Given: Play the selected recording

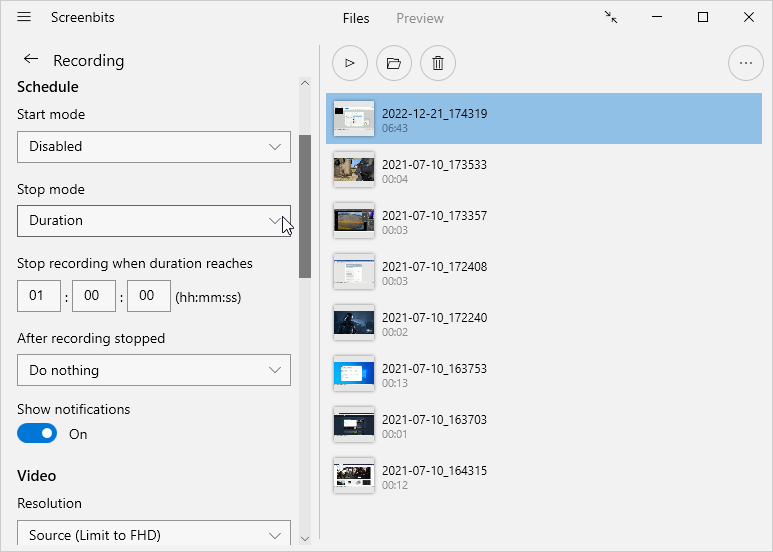Looking at the screenshot, I should coord(350,63).
